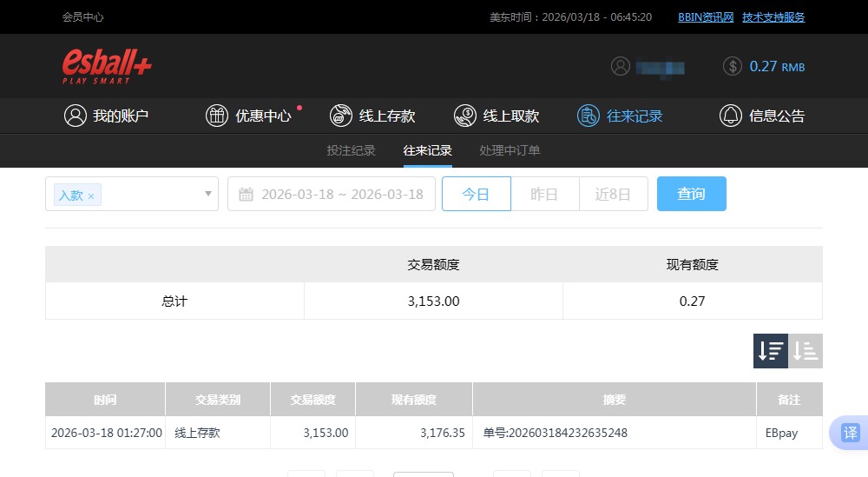This screenshot has height=477, width=868.
Task: Select the 往来记录 main nav item
Action: coord(620,116)
